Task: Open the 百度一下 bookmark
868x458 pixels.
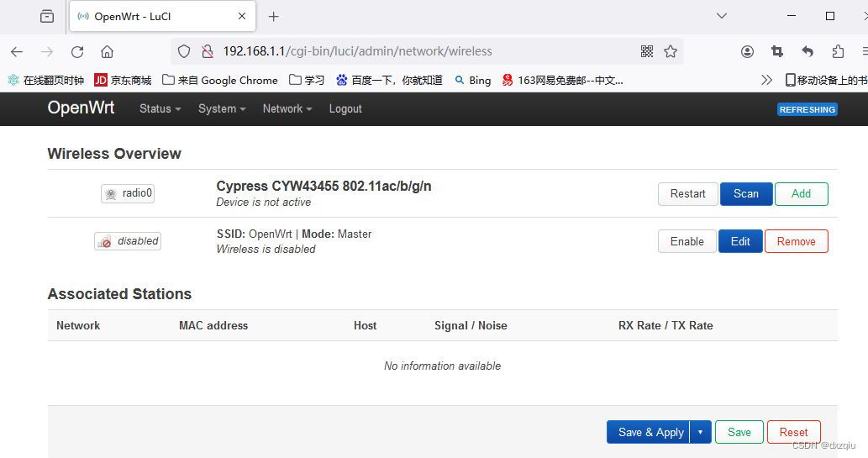Action: [x=389, y=81]
